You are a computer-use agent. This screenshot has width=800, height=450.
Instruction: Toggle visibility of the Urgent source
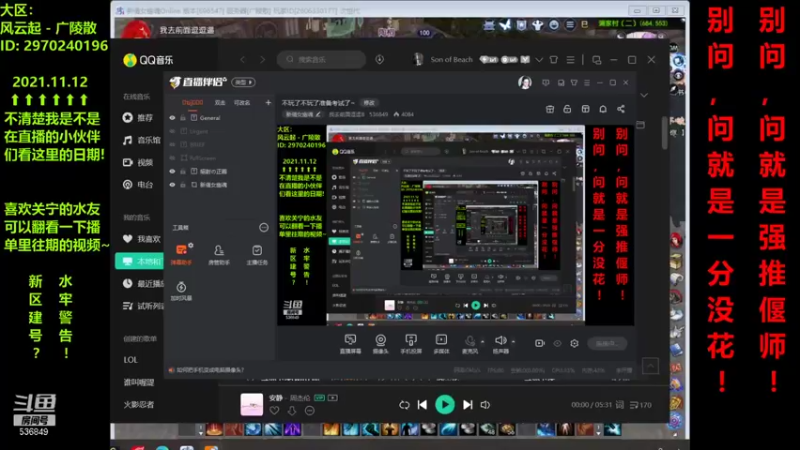[172, 131]
